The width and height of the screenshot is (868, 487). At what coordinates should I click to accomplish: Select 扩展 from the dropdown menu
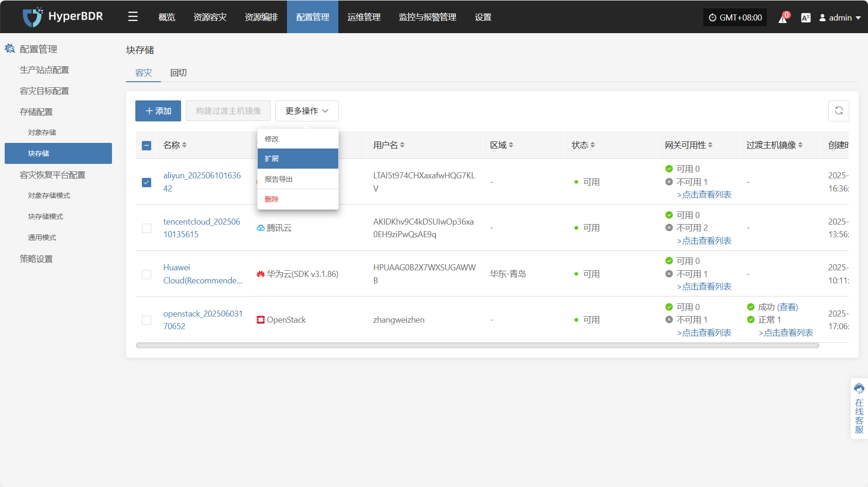pyautogui.click(x=298, y=159)
